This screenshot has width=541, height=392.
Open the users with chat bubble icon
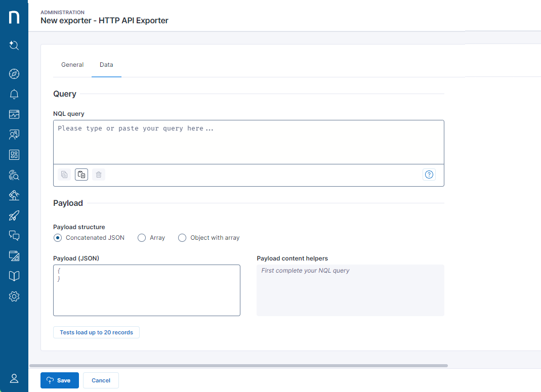(x=14, y=135)
